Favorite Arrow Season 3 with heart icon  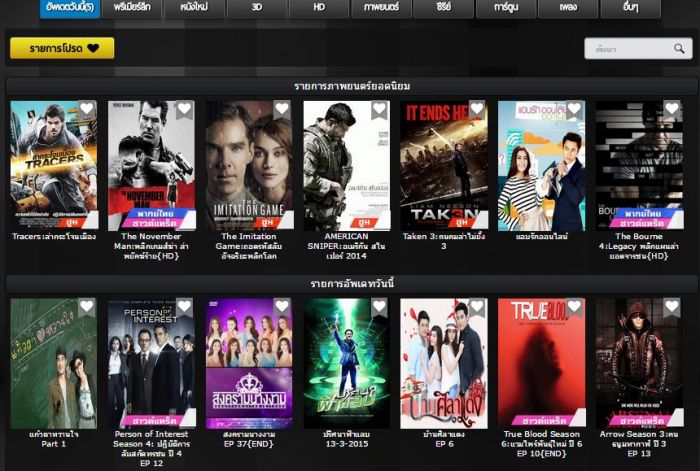click(x=672, y=306)
